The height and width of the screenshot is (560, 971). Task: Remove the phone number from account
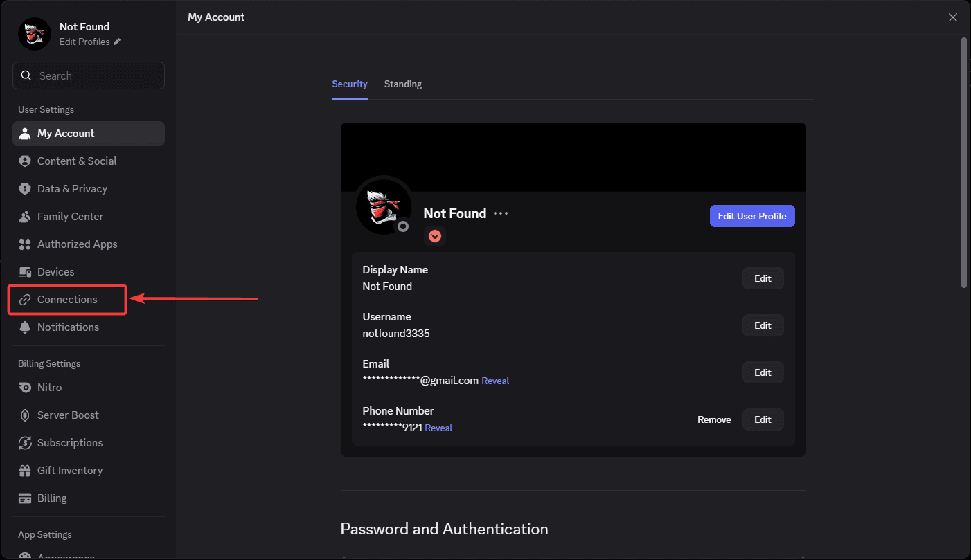(x=714, y=419)
